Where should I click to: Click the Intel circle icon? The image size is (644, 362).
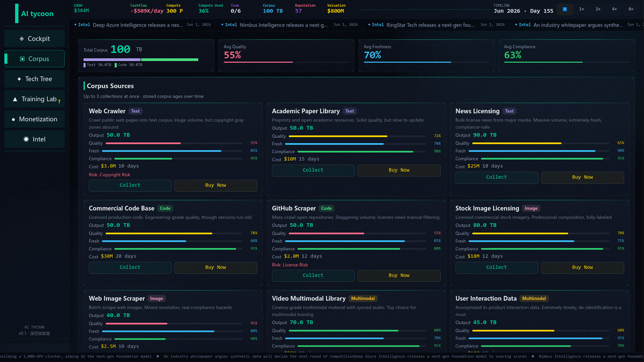[x=26, y=139]
